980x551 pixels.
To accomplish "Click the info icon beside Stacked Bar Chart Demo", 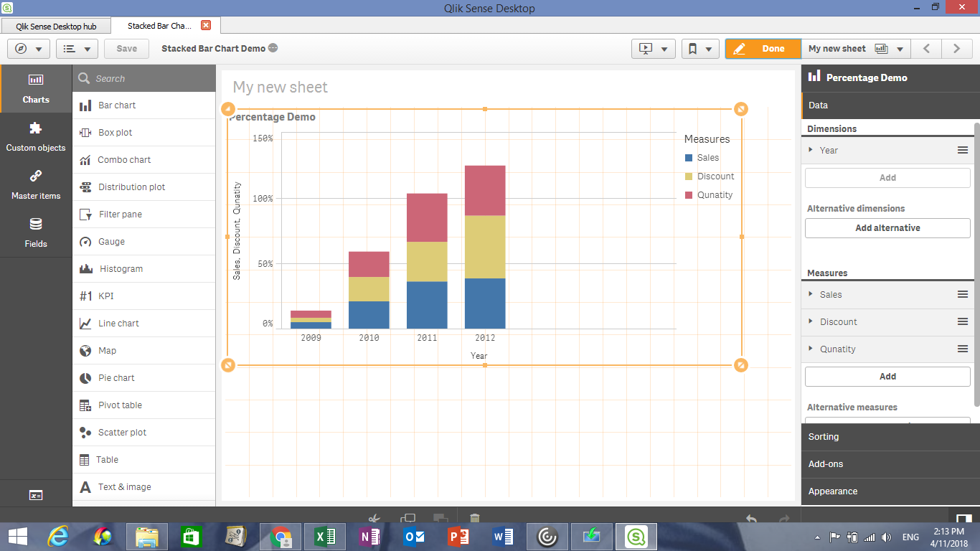I will 273,48.
